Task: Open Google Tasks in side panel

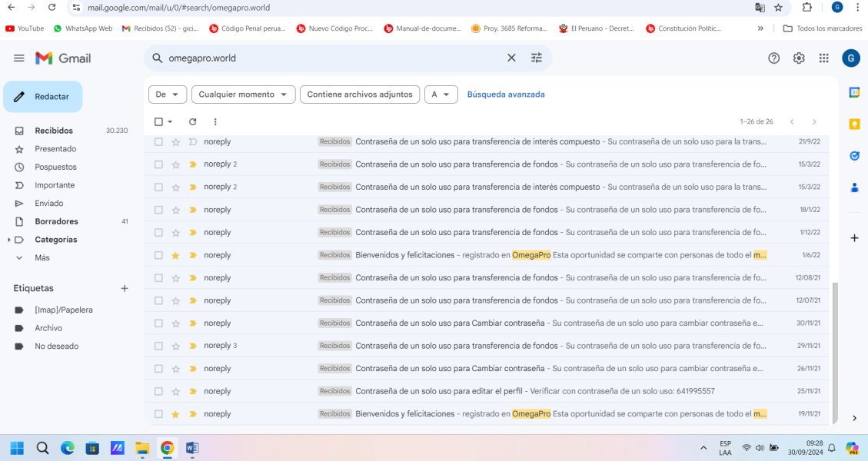Action: click(854, 156)
